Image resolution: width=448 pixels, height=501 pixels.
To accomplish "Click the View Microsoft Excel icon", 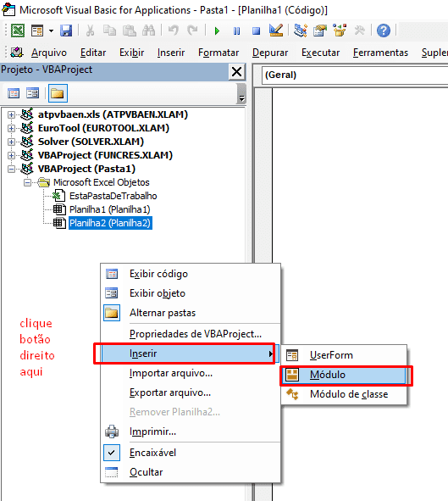I will (18, 31).
